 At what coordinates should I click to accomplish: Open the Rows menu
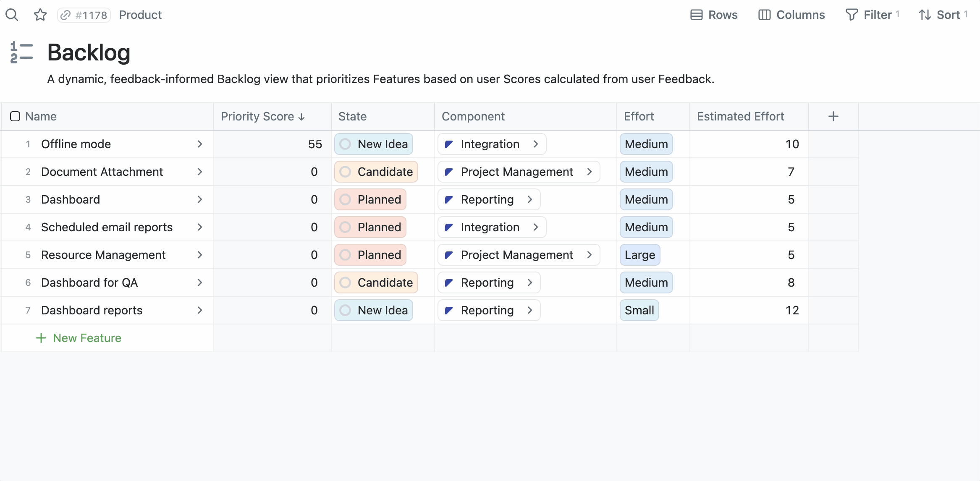point(714,15)
